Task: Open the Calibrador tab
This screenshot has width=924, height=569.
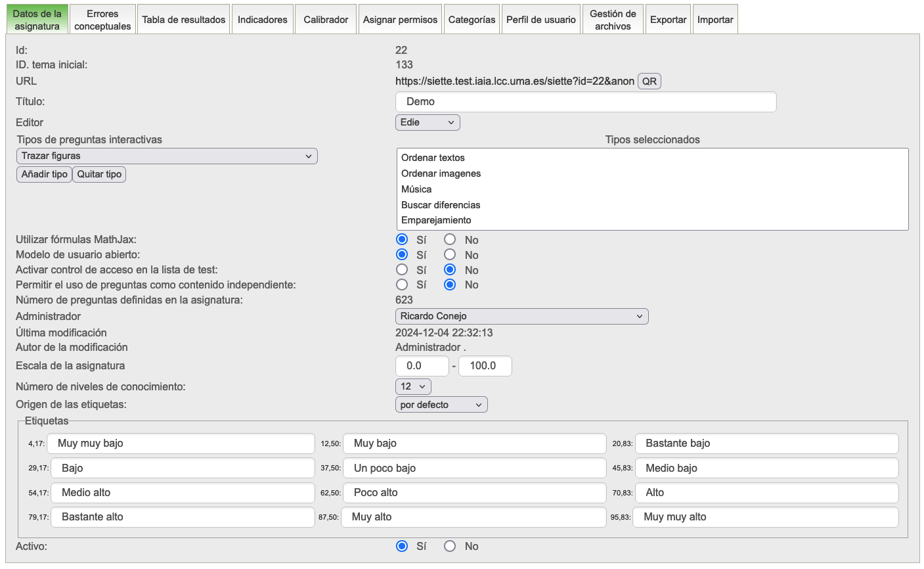Action: tap(326, 20)
